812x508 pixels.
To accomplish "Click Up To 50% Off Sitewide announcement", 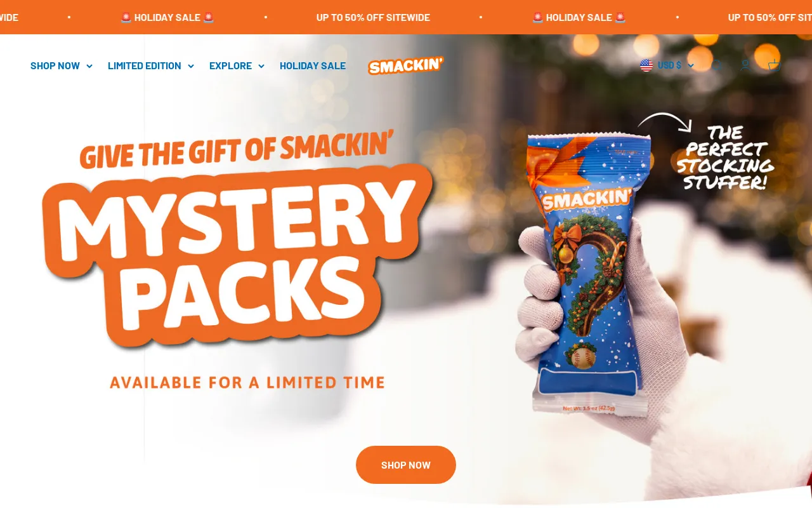I will 373,18.
